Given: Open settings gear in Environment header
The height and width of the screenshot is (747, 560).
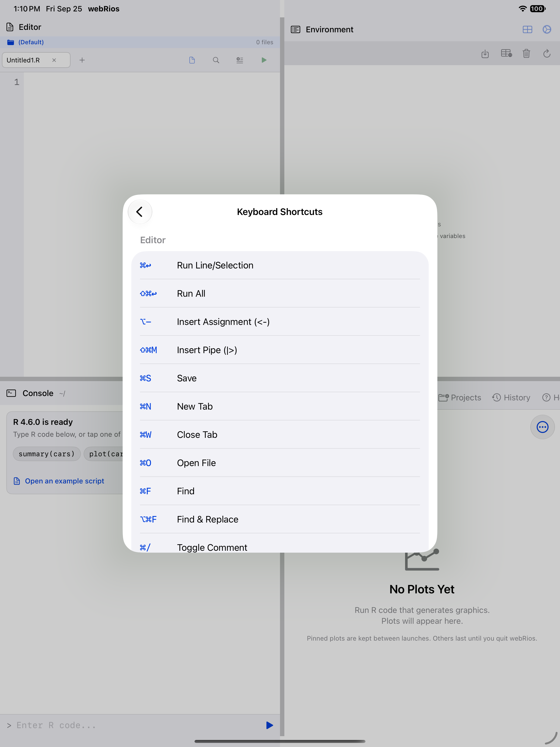Looking at the screenshot, I should [x=547, y=29].
